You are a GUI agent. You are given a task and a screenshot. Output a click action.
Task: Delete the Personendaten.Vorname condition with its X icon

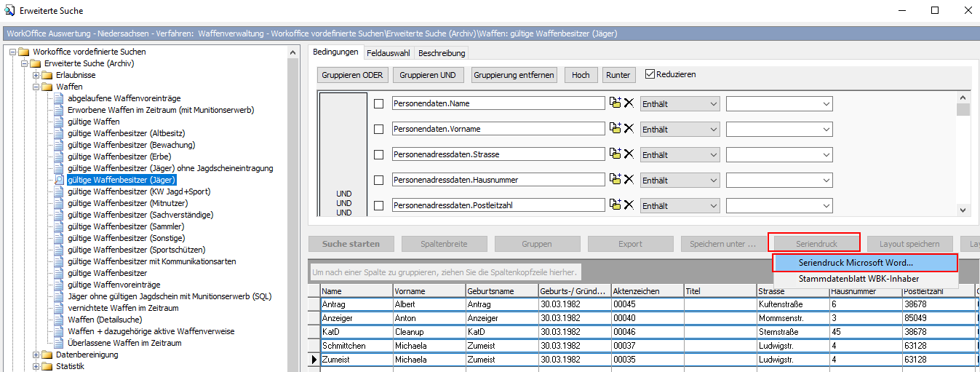click(x=629, y=129)
